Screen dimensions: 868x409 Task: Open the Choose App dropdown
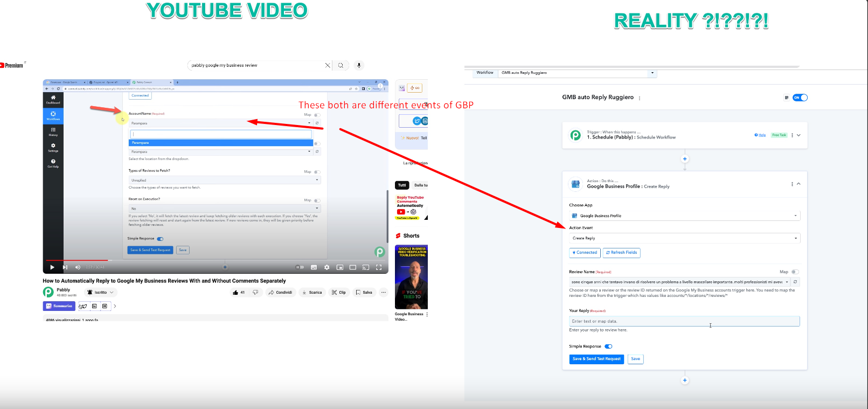click(x=684, y=216)
